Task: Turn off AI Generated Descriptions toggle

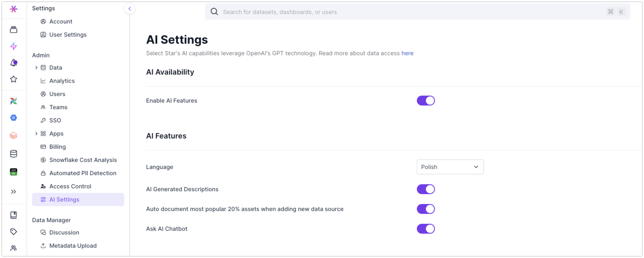Action: coord(425,189)
